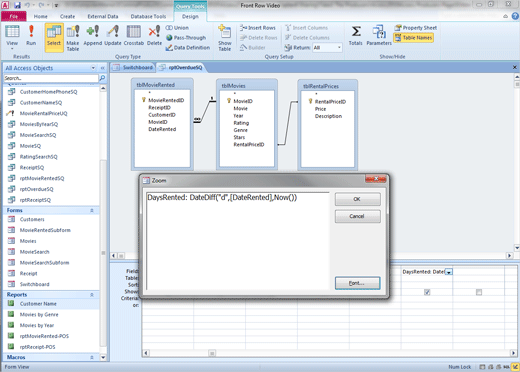The height and width of the screenshot is (372, 520).
Task: Click Delete Rows in Query Setup
Action: point(259,38)
